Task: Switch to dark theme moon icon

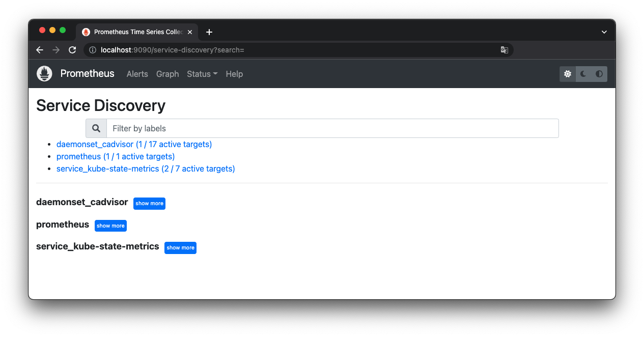Action: [x=583, y=74]
